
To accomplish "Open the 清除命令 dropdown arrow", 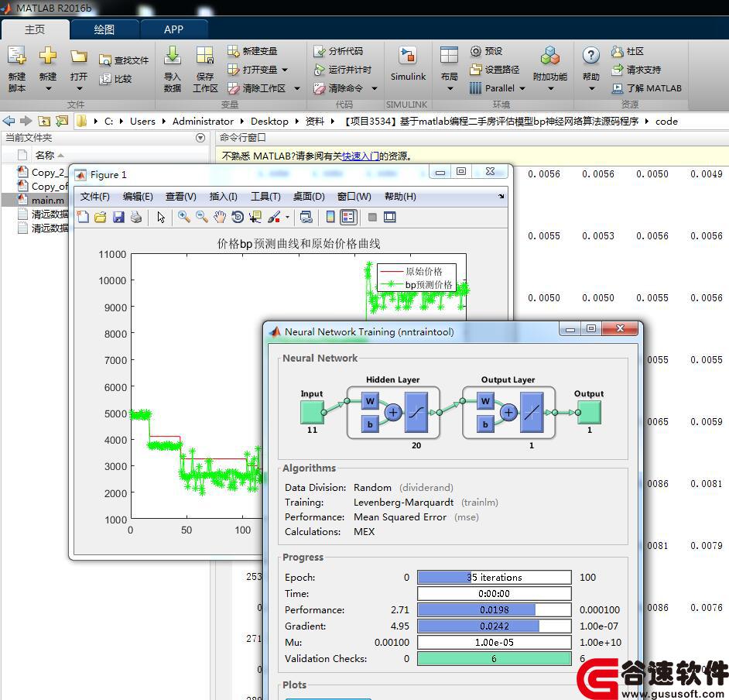I will pyautogui.click(x=375, y=88).
